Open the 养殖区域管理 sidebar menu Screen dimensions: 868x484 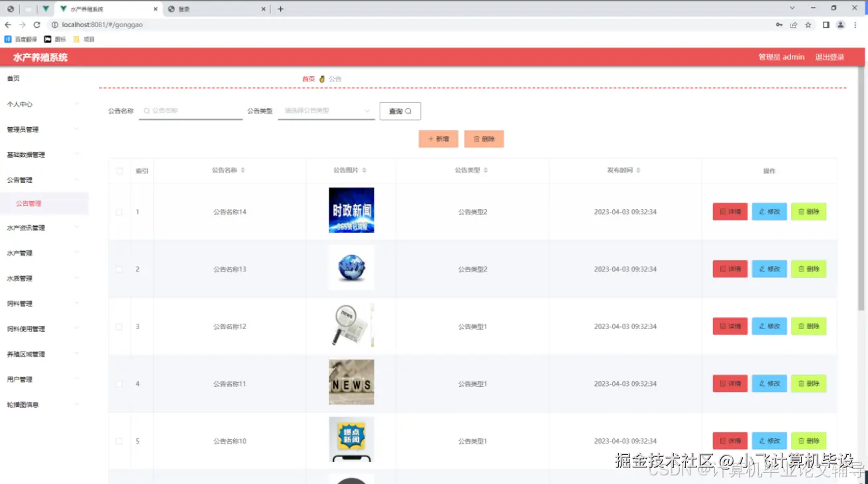(x=44, y=354)
